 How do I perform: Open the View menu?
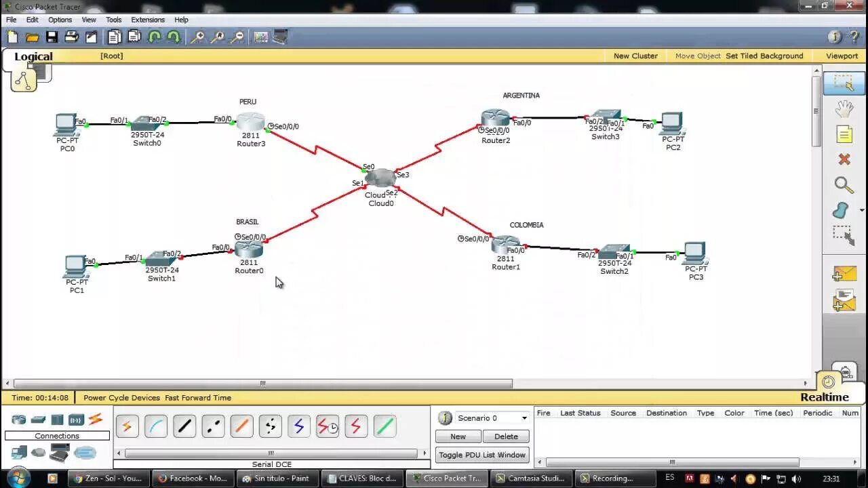[89, 20]
